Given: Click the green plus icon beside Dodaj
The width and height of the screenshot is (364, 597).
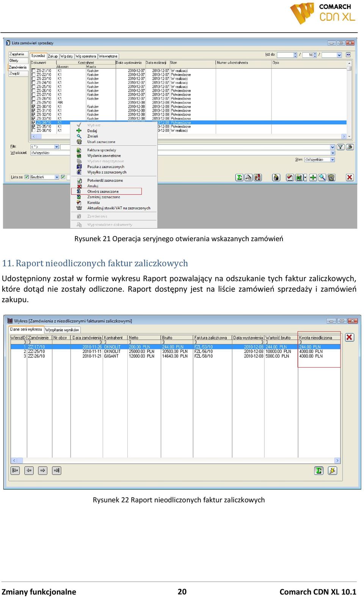Looking at the screenshot, I should tap(79, 130).
